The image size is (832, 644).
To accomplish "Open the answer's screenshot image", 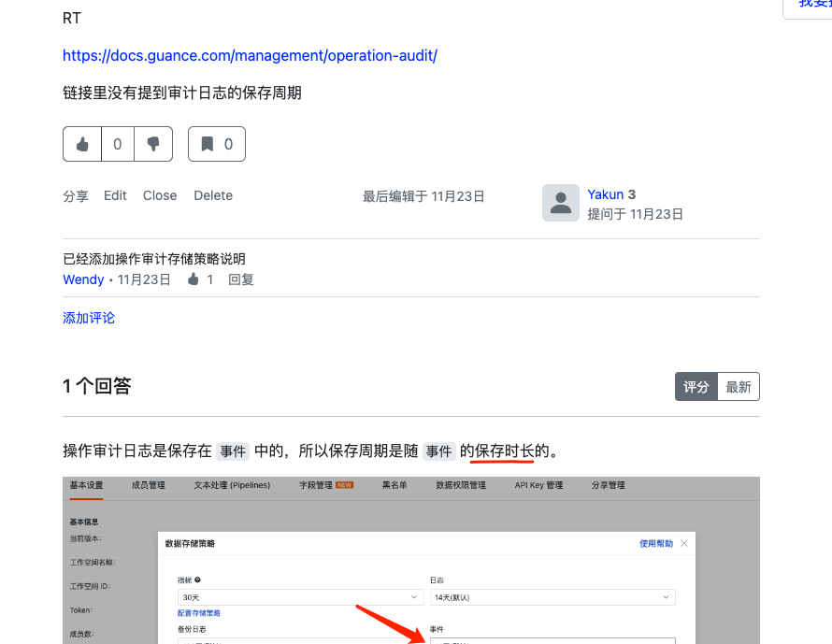I will click(411, 560).
